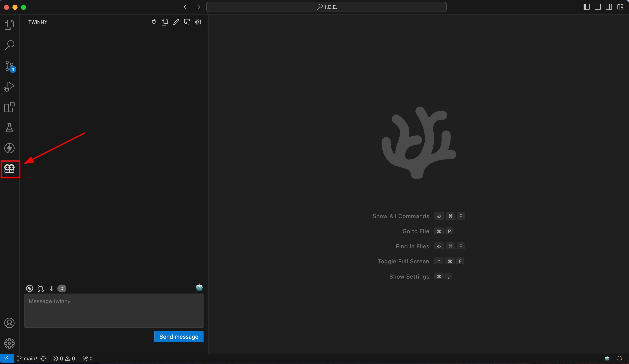
Task: Open problems panel from errors and warnings count
Action: [64, 358]
